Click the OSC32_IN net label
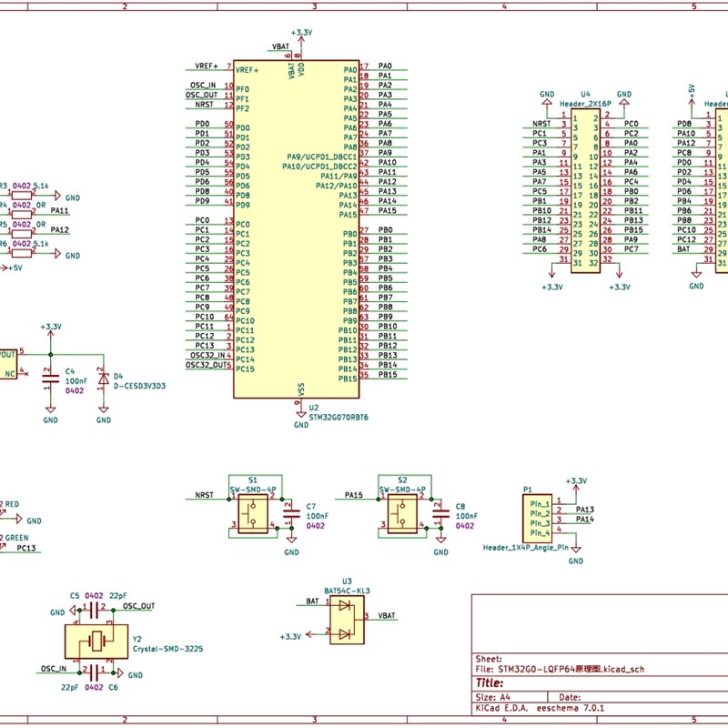The height and width of the screenshot is (728, 728). tap(207, 355)
